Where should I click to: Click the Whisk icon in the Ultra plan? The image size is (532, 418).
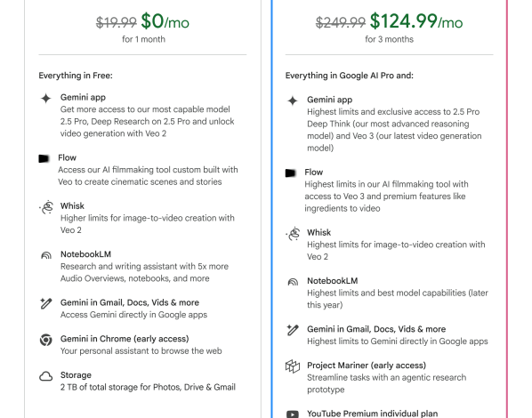(x=293, y=233)
